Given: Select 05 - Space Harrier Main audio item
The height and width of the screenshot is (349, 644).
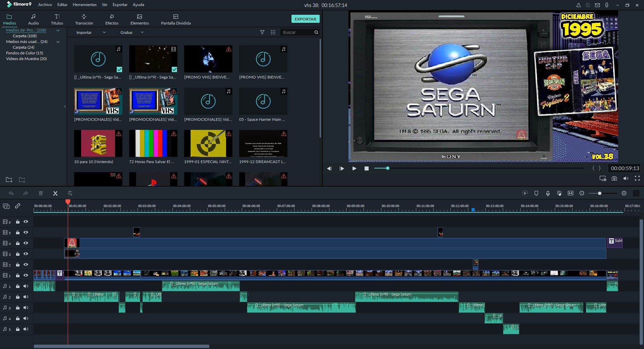Looking at the screenshot, I should tap(263, 101).
